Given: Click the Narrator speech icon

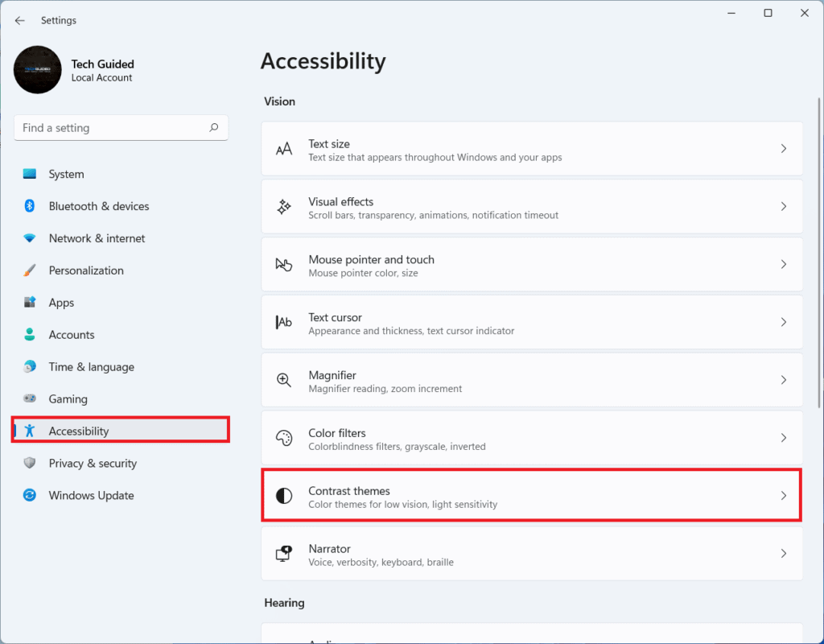Looking at the screenshot, I should click(x=284, y=554).
